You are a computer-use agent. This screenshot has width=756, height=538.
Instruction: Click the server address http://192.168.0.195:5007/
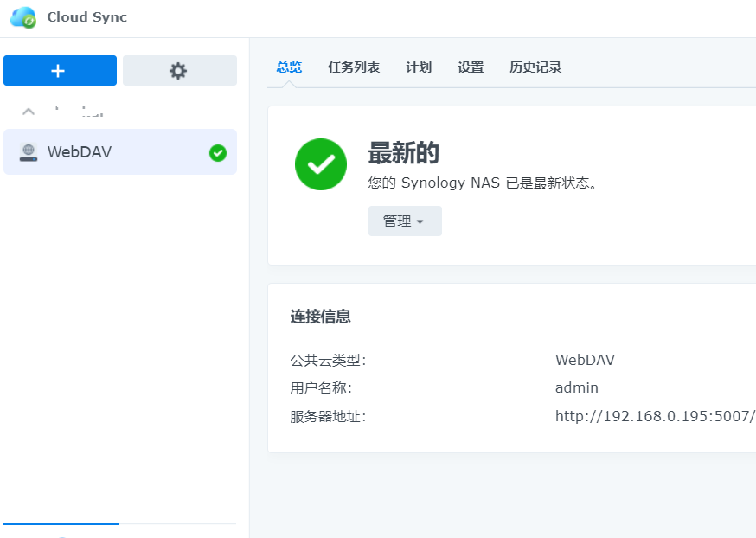(x=656, y=417)
